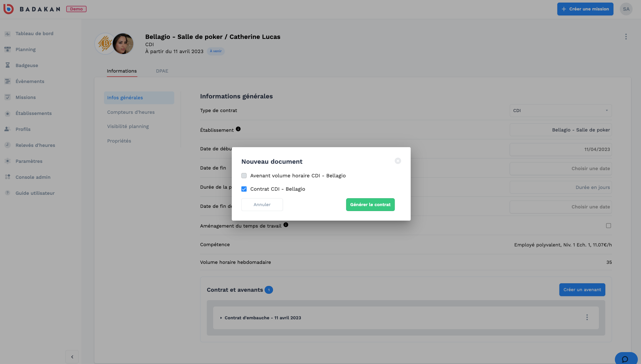
Task: Click the Date de début field 11/04/2023
Action: (561, 149)
